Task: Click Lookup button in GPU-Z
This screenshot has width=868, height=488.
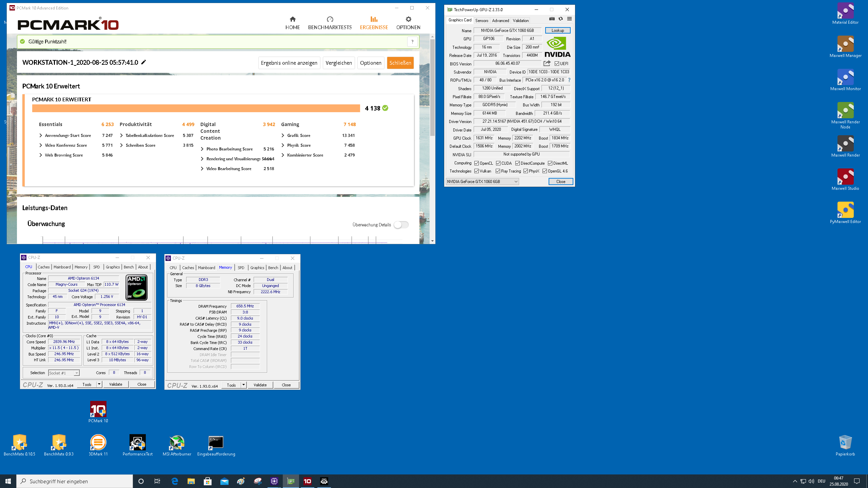Action: click(x=557, y=30)
